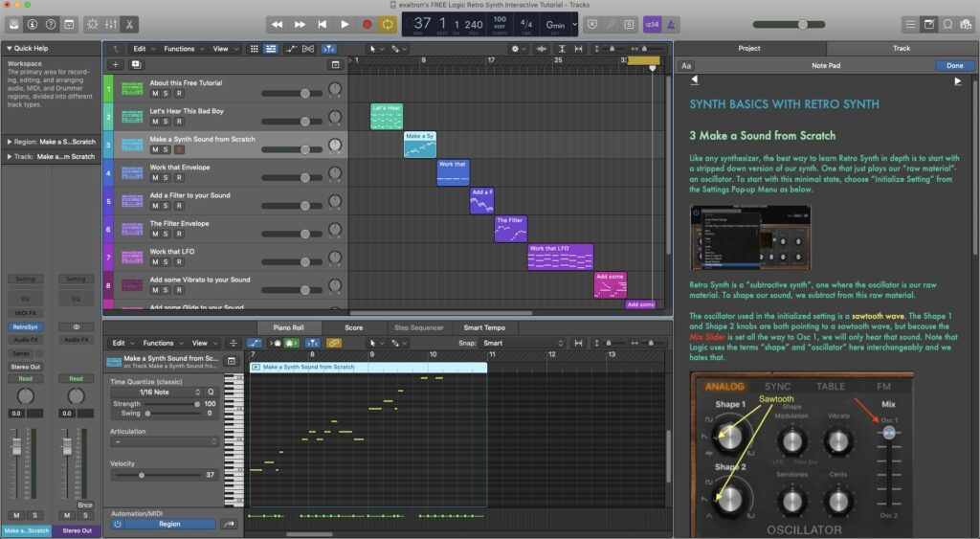Switch to the Step Sequencer tab
The width and height of the screenshot is (980, 539).
pyautogui.click(x=419, y=327)
